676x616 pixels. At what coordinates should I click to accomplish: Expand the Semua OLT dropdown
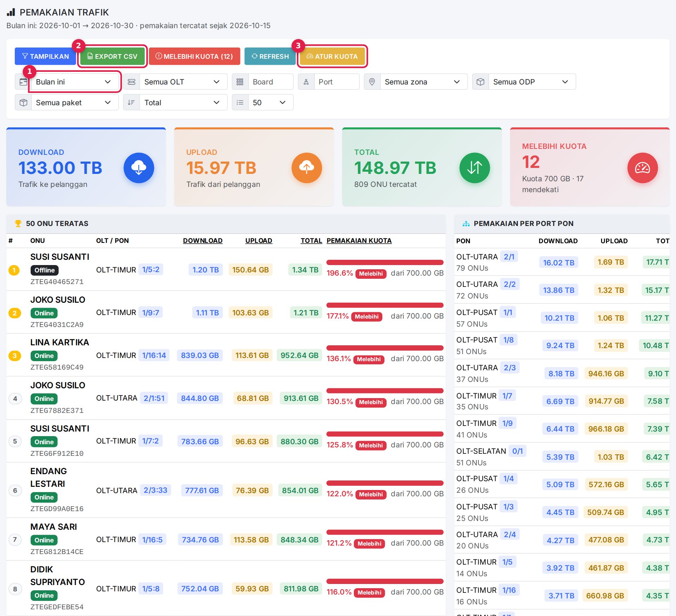pyautogui.click(x=183, y=82)
